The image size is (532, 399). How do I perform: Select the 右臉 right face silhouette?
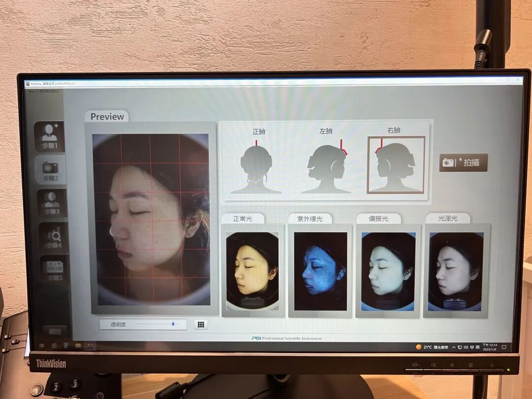click(396, 165)
